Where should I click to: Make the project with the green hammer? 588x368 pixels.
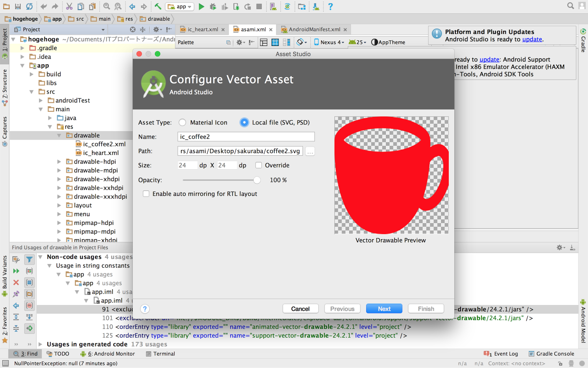pyautogui.click(x=158, y=6)
